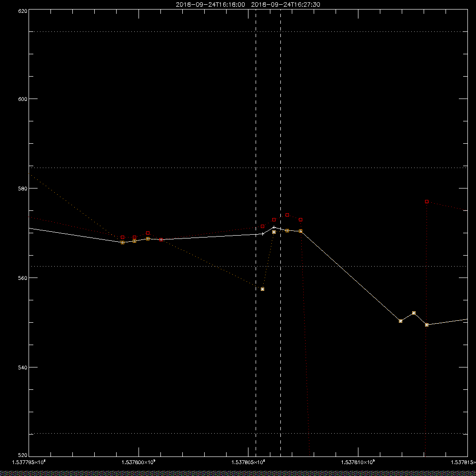This screenshot has width=476, height=476.
Task: Select the isolated red square marker near 577
Action: (426, 201)
